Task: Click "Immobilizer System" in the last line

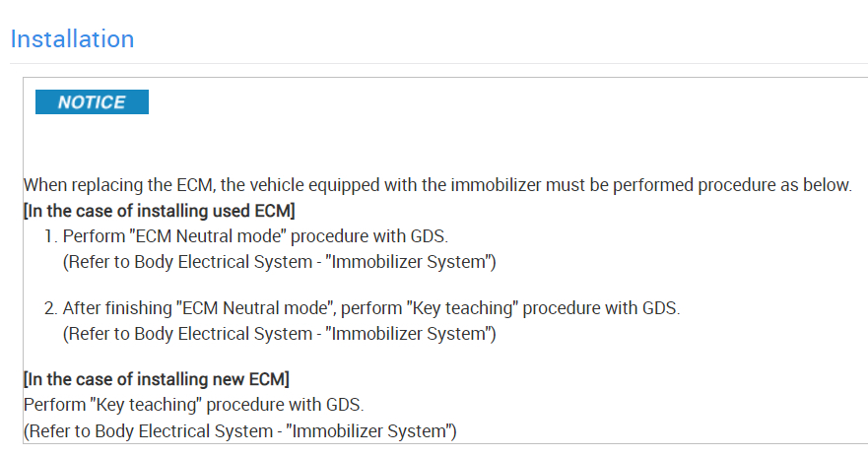Action: 370,430
